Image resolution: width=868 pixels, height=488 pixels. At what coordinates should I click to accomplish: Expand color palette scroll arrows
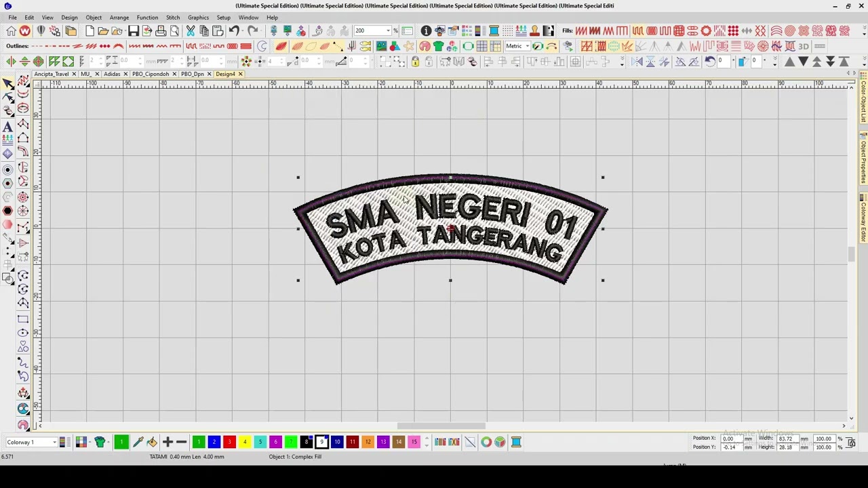click(427, 443)
